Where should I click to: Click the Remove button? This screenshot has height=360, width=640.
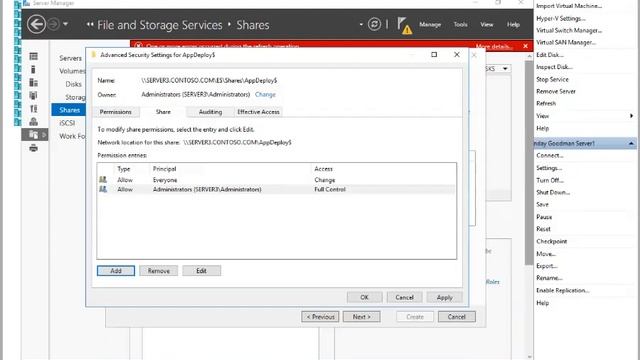tap(158, 271)
